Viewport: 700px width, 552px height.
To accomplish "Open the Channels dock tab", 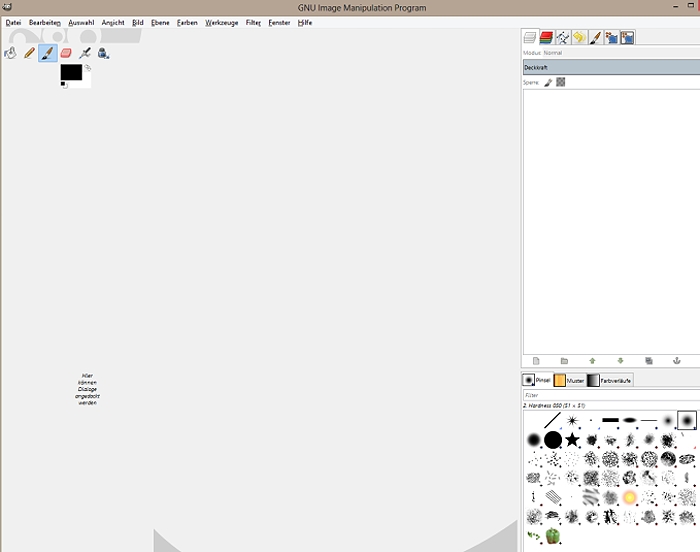I will pos(546,38).
